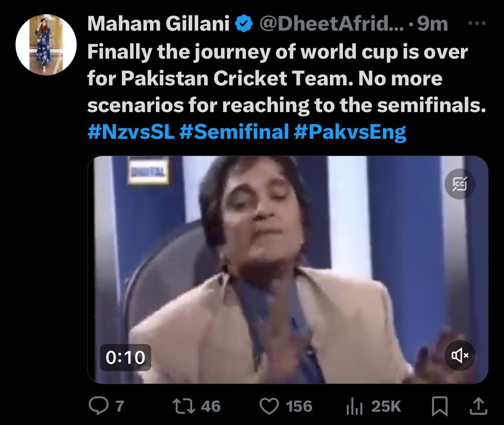Open the #Semifinal hashtag
504x425 pixels.
pyautogui.click(x=234, y=132)
